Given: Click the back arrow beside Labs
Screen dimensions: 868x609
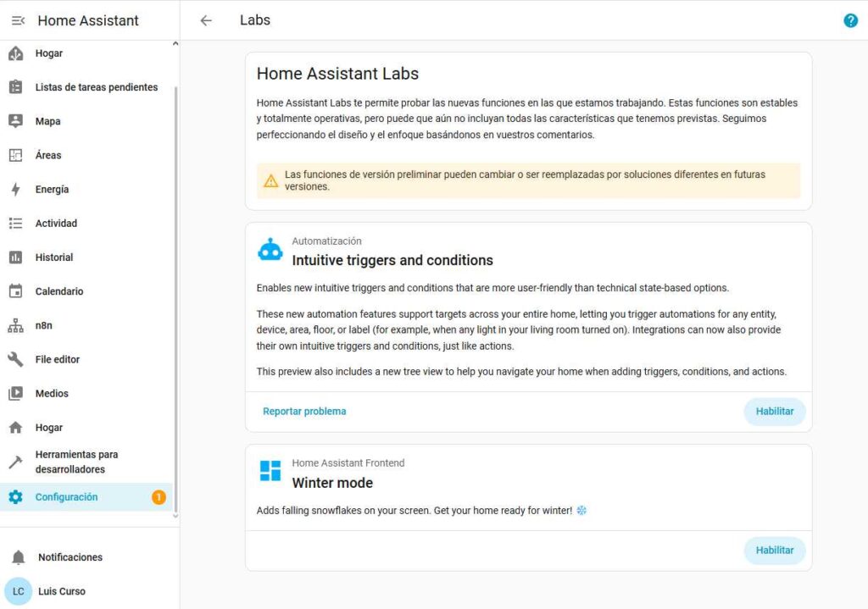Looking at the screenshot, I should coord(206,20).
